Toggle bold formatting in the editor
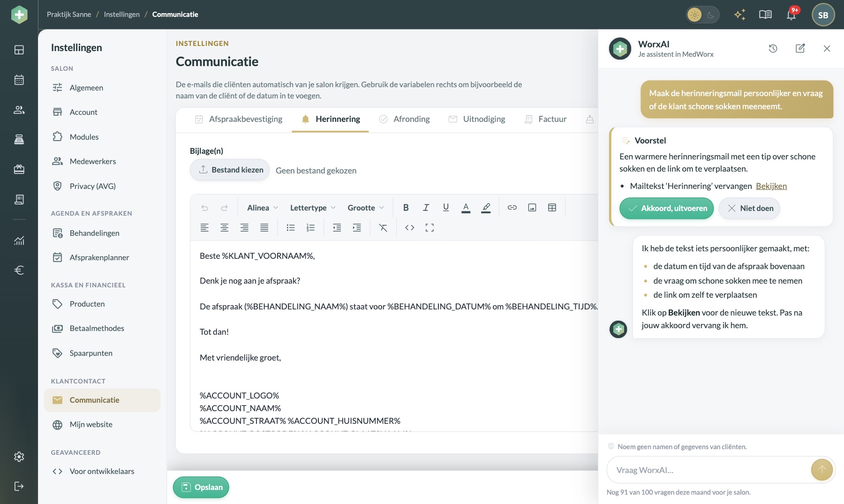The image size is (844, 504). pos(406,208)
